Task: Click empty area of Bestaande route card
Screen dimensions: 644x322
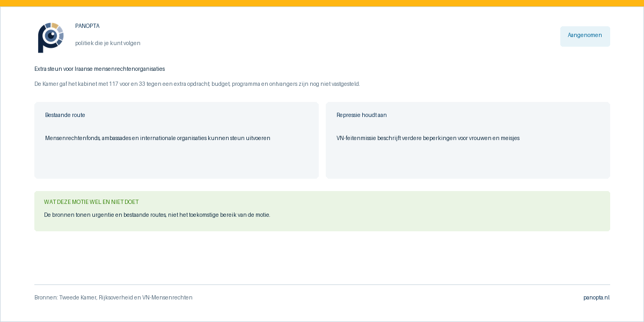Action: pos(177,161)
